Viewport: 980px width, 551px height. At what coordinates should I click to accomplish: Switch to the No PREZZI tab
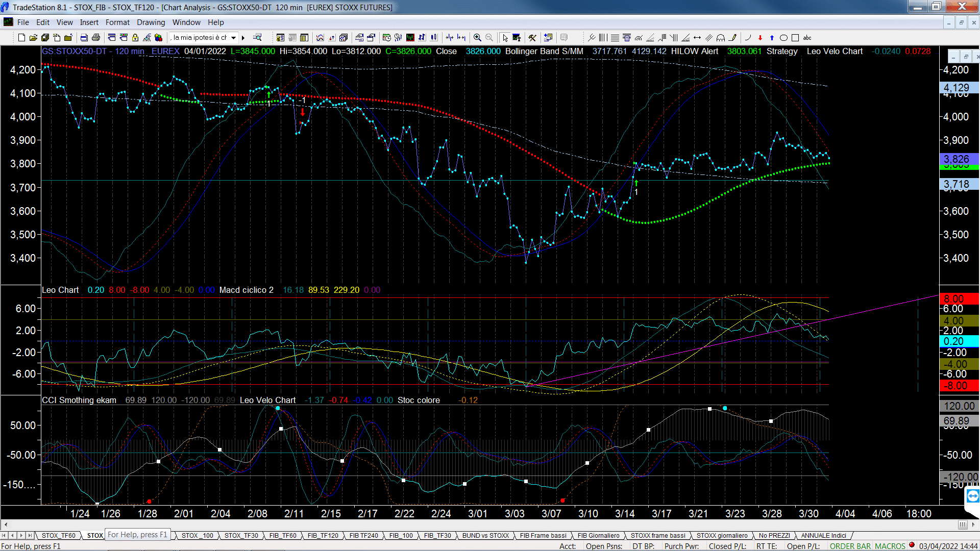coord(774,535)
